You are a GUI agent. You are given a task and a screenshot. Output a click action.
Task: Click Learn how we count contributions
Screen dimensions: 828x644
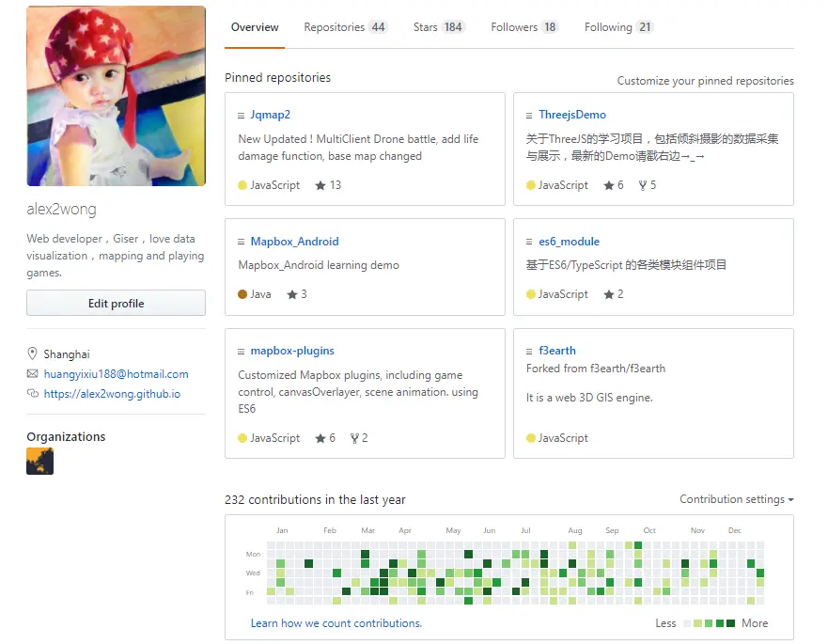coord(336,623)
